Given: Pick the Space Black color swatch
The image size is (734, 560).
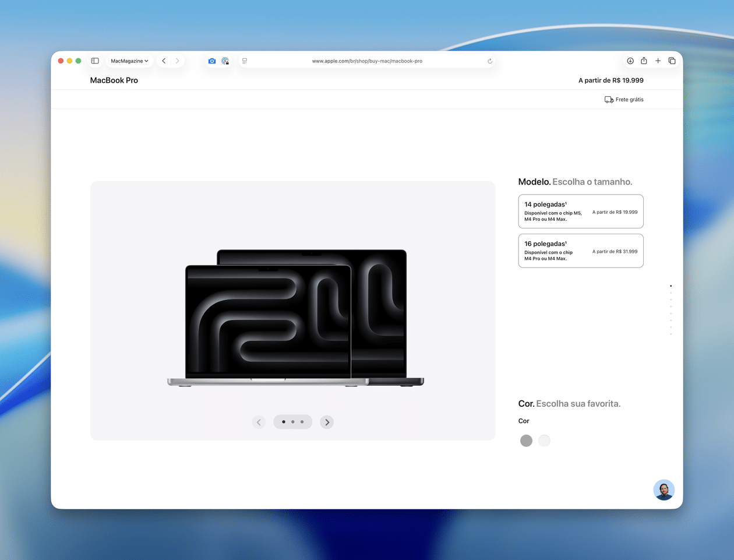Looking at the screenshot, I should coord(526,441).
